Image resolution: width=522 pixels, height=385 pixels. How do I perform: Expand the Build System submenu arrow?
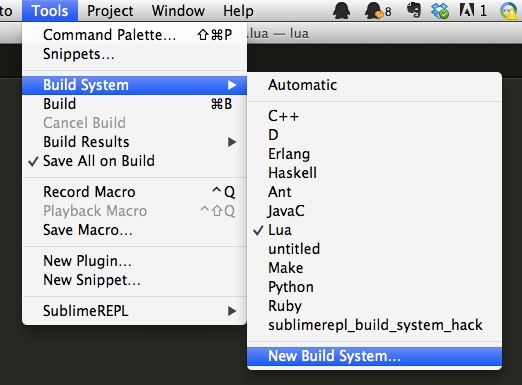point(232,85)
